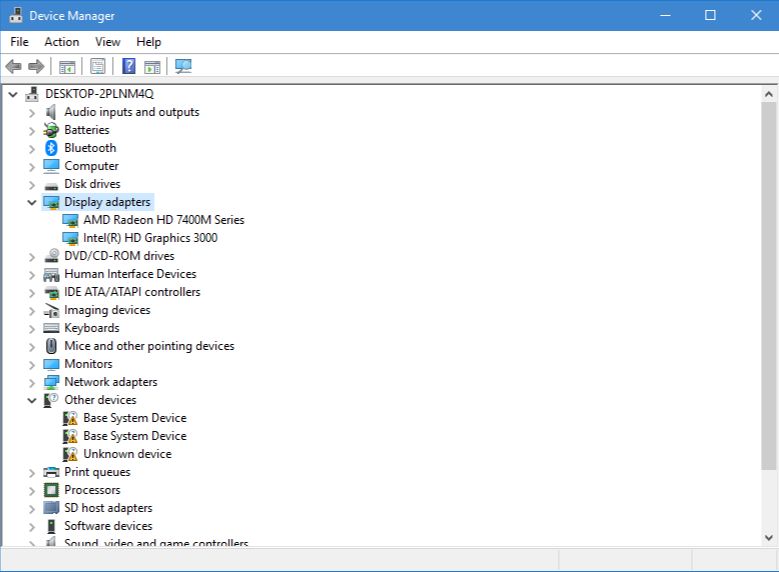Viewport: 779px width, 572px height.
Task: Expand the Print queues arrow
Action: pos(32,473)
